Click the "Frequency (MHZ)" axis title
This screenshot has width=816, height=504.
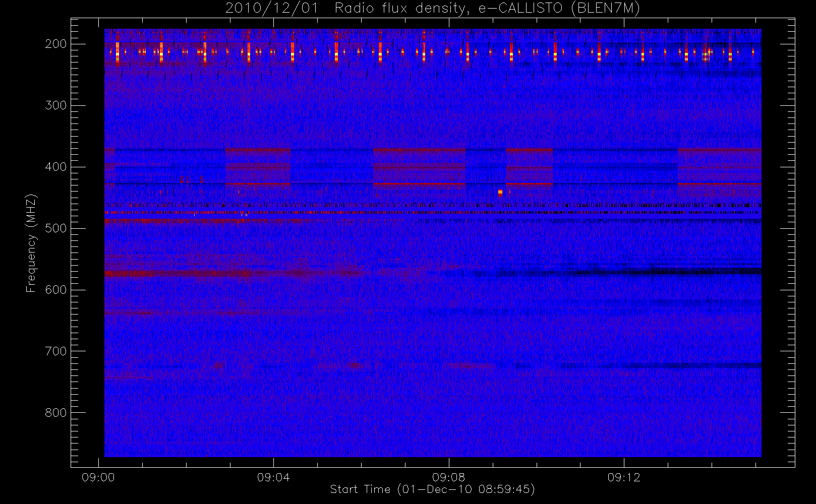tap(31, 243)
